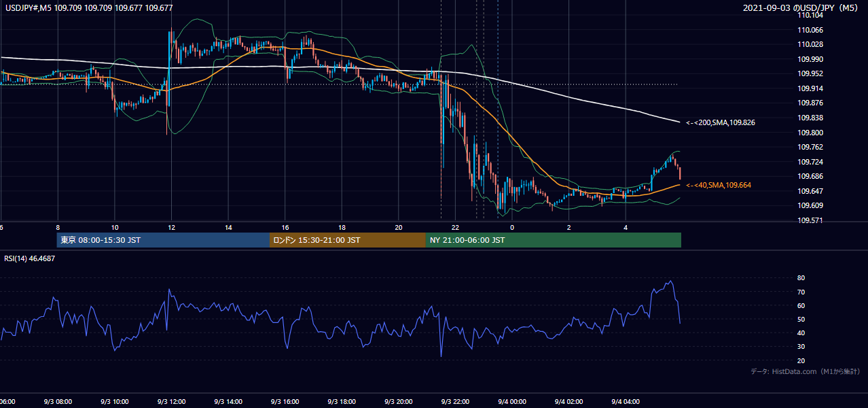Click the bottom date label 9/3 14:00

228,402
